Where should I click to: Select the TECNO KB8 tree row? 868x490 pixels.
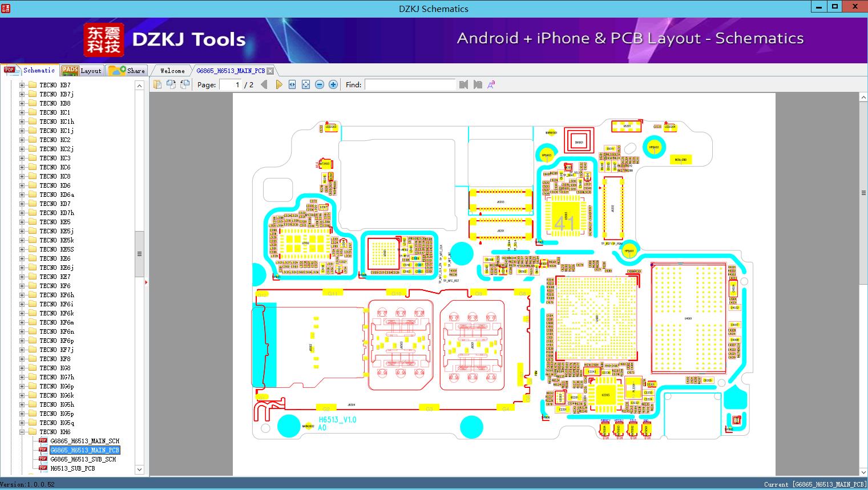tap(55, 103)
